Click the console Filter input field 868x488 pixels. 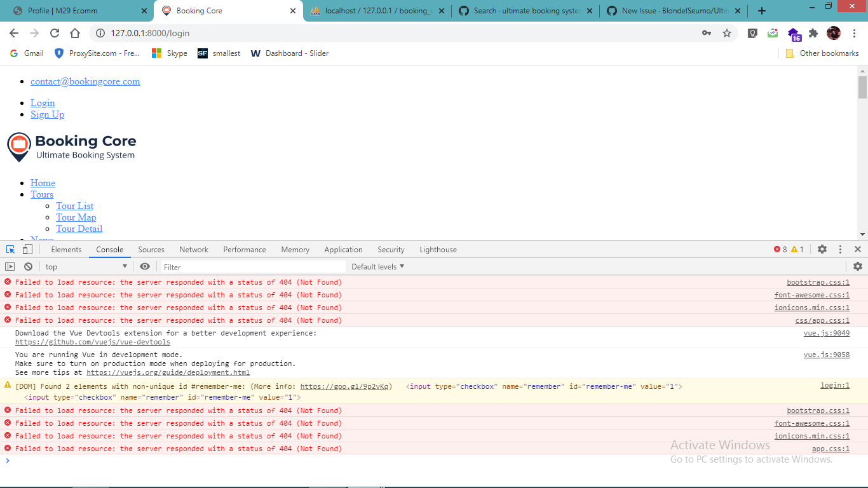click(253, 267)
